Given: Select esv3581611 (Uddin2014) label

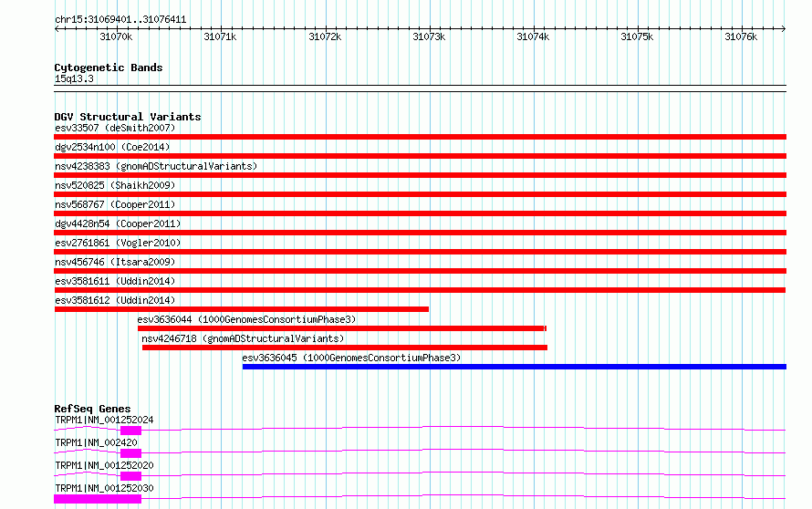Looking at the screenshot, I should click(115, 281).
